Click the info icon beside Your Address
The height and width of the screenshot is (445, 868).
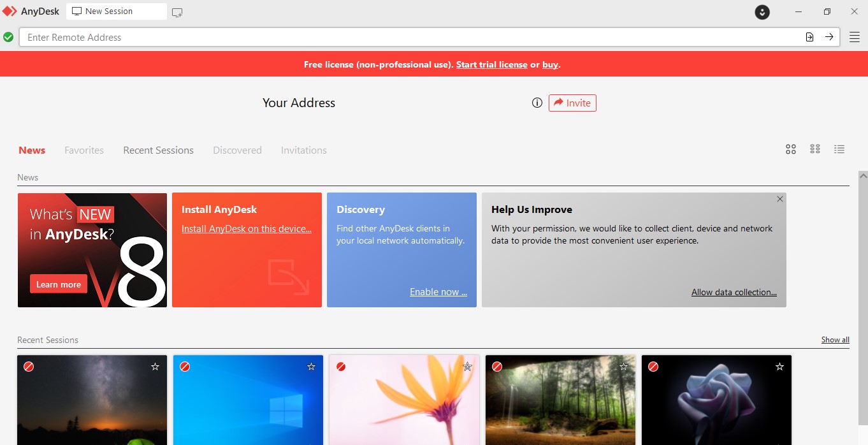[537, 103]
